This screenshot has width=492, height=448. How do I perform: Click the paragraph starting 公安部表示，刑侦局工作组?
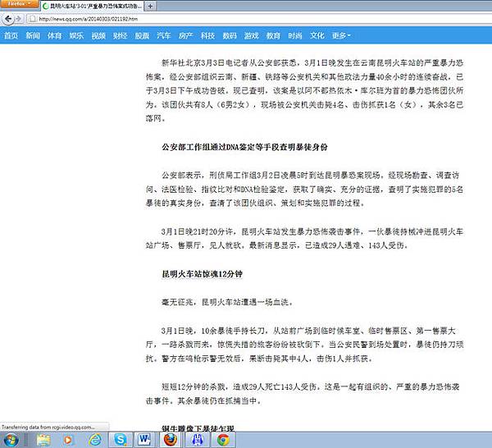[304, 189]
